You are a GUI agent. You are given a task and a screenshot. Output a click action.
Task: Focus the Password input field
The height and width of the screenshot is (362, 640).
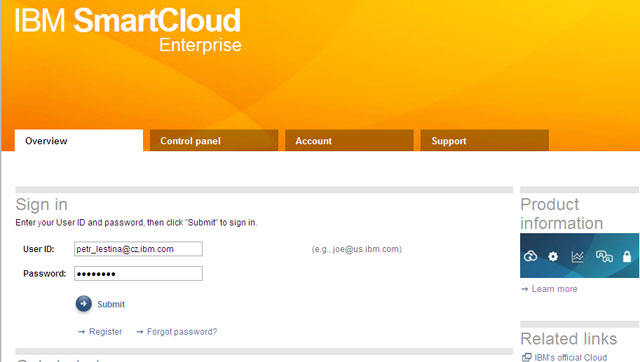(138, 273)
